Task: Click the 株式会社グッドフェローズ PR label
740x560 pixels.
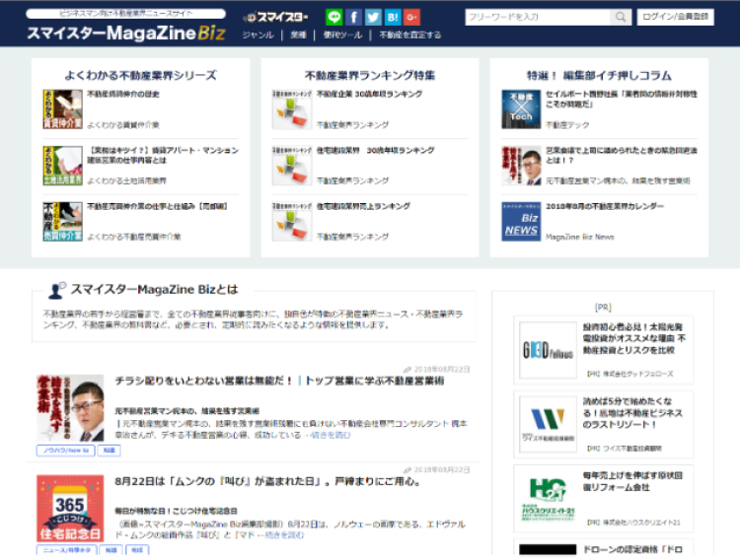Action: click(x=630, y=374)
